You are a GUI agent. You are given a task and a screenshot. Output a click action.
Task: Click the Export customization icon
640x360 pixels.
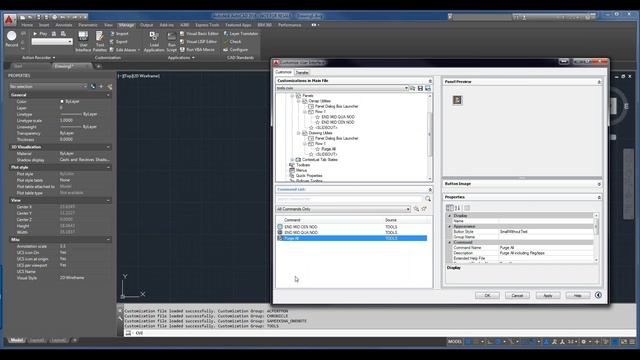point(112,42)
